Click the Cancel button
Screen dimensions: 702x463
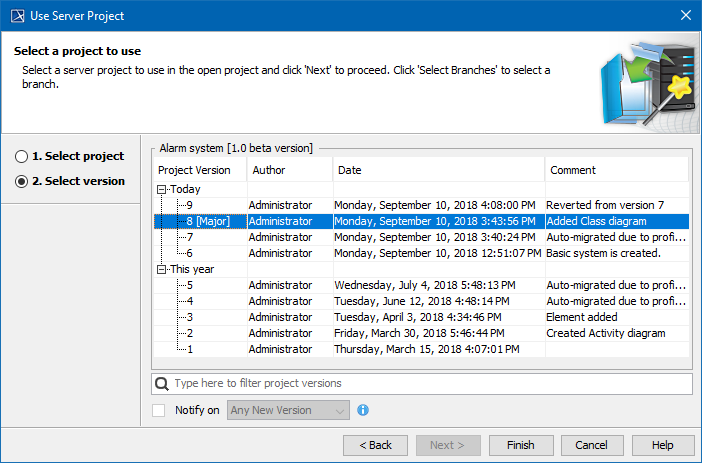[591, 444]
